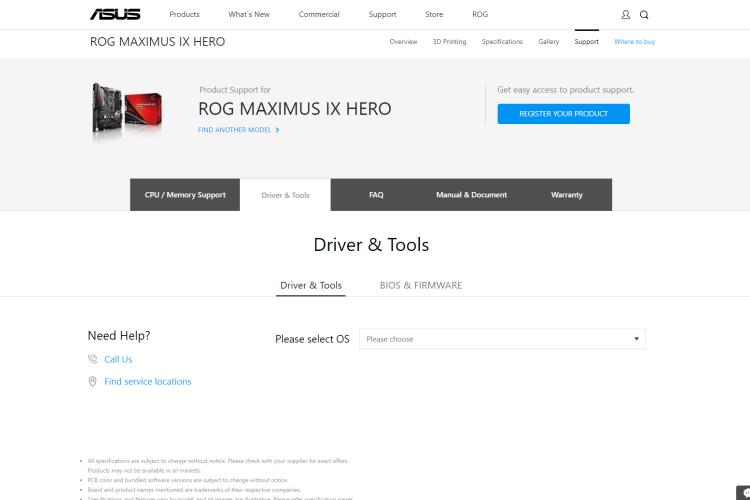Open the Please select OS dropdown

(x=502, y=339)
